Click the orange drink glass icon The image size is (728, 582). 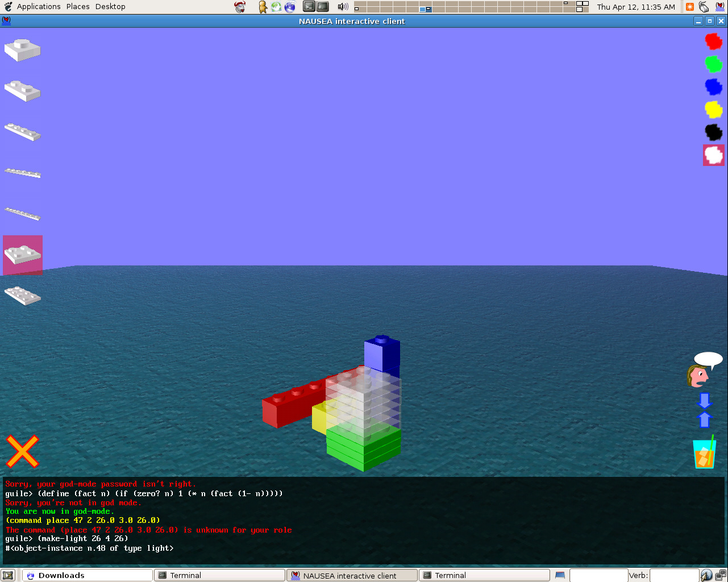point(704,453)
